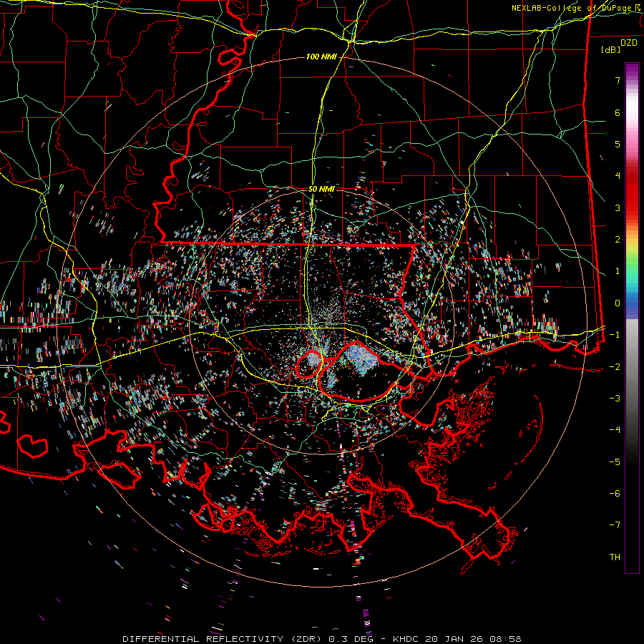644x644 pixels.
Task: Select the 50 NMI range ring label
Action: (321, 189)
